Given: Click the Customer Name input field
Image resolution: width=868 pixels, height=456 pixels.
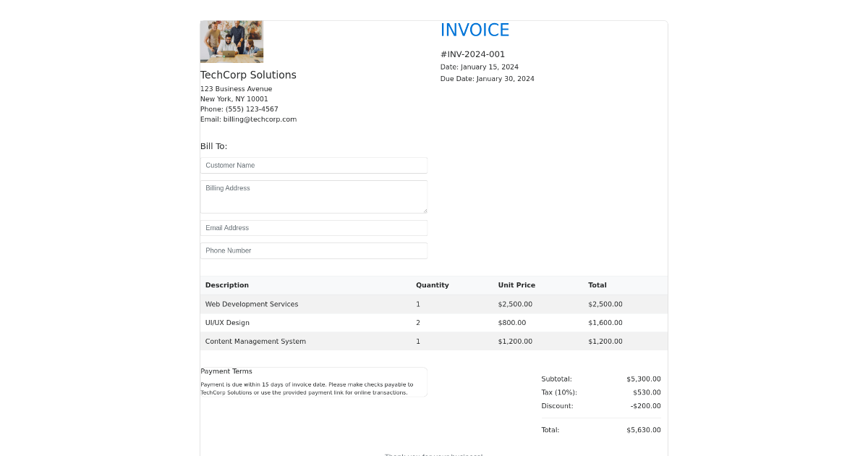Looking at the screenshot, I should coord(313,165).
